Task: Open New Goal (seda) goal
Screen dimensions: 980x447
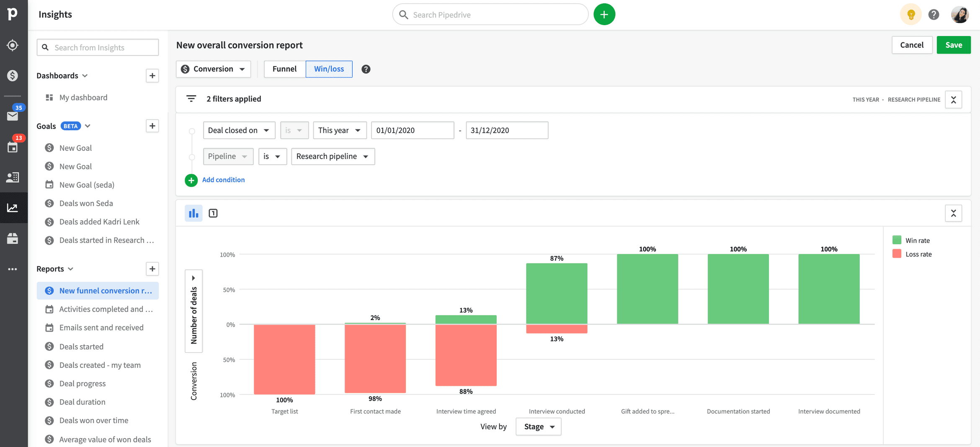Action: pos(87,185)
